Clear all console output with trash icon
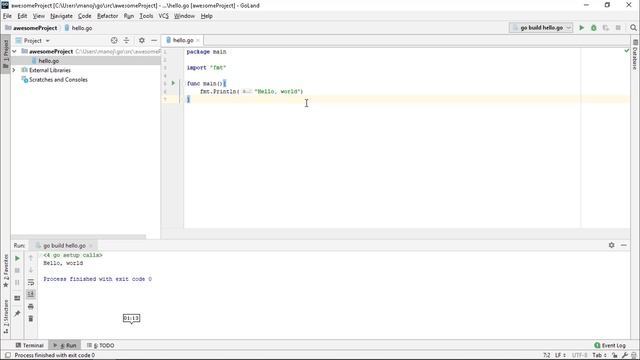Viewport: 640px width, 360px height. (31, 318)
